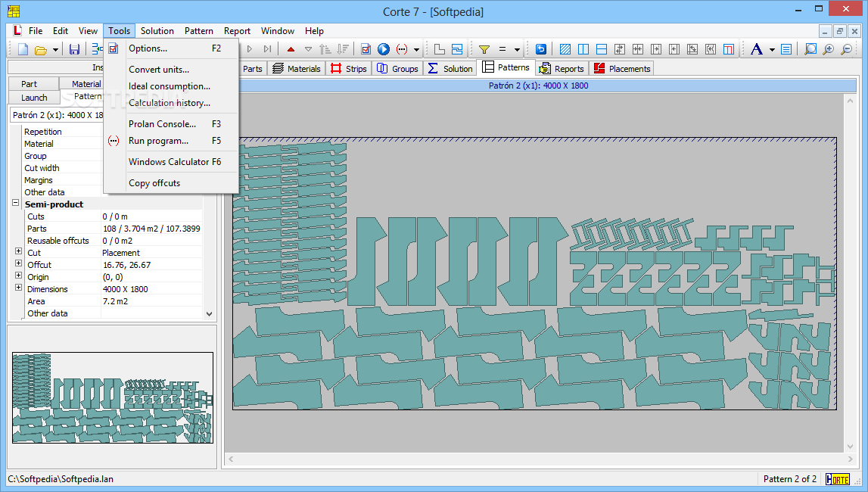
Task: Click the sort ascending icon
Action: [325, 49]
